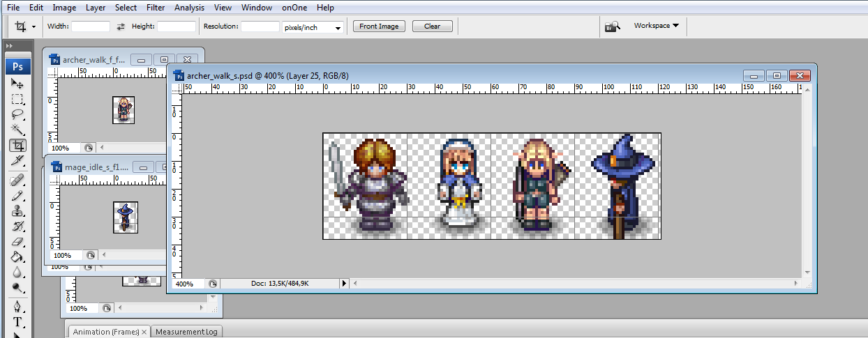The image size is (868, 338).
Task: Select the Move tool
Action: [18, 84]
